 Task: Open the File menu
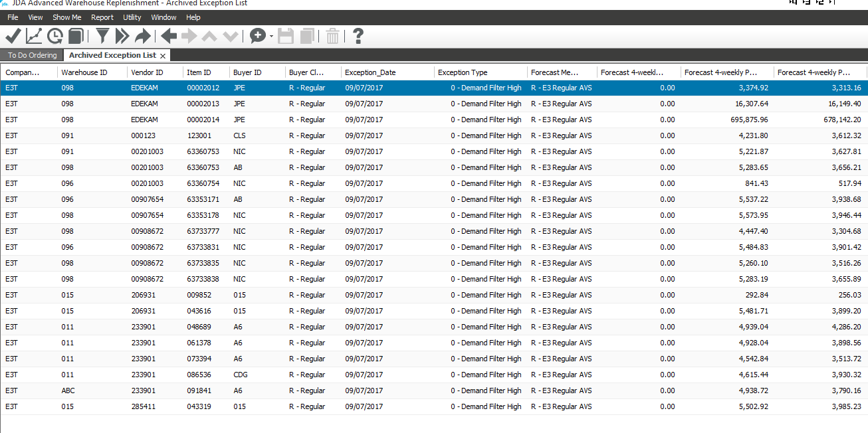click(x=12, y=17)
